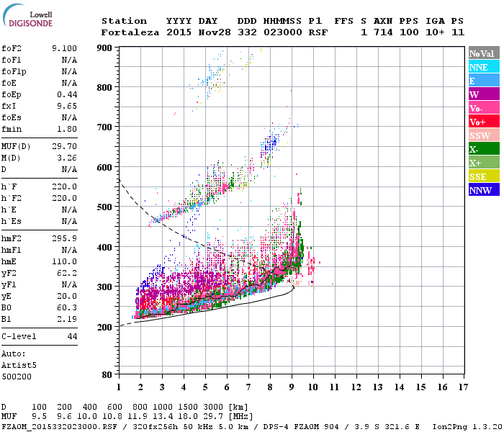
Task: Choose the SSE yellow legend swatch
Action: 484,176
